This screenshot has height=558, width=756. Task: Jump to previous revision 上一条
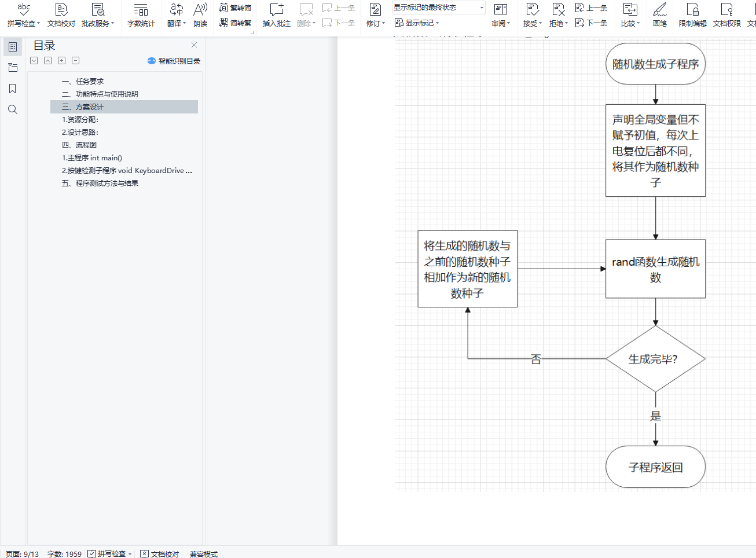[x=591, y=8]
